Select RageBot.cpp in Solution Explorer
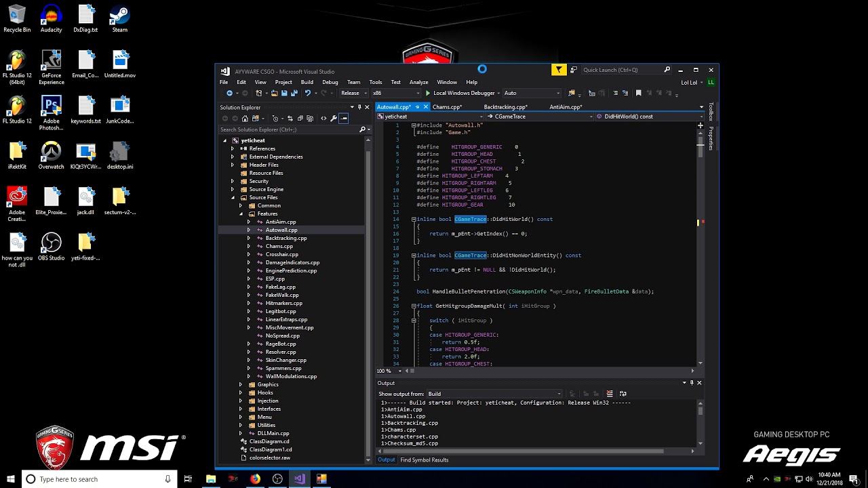 click(281, 344)
